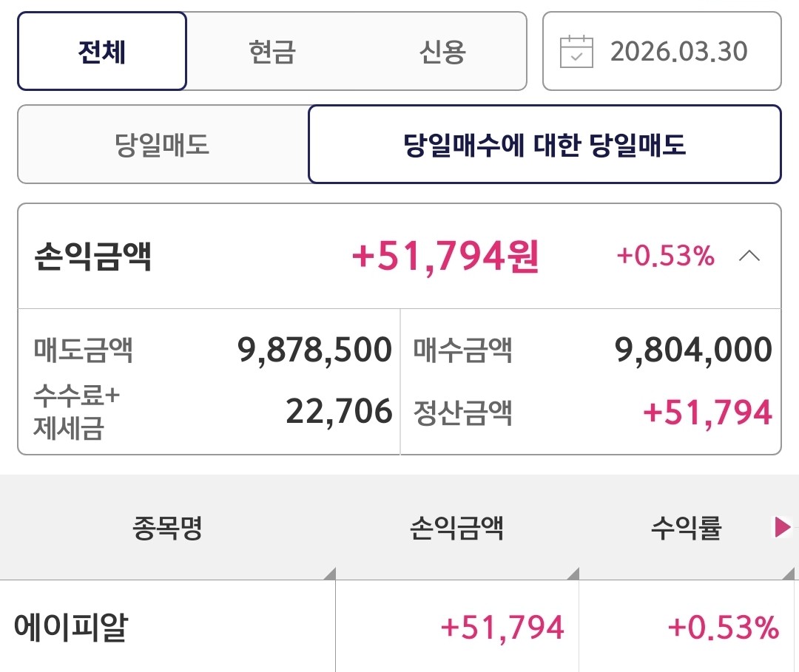Sort by the 손익금액 column header
Viewport: 799px width, 672px height.
tap(456, 528)
